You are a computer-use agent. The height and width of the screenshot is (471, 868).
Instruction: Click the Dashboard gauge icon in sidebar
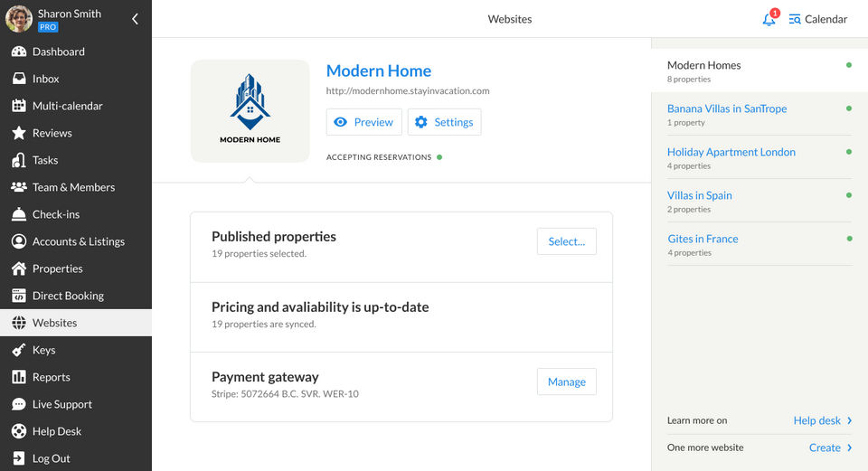(18, 52)
